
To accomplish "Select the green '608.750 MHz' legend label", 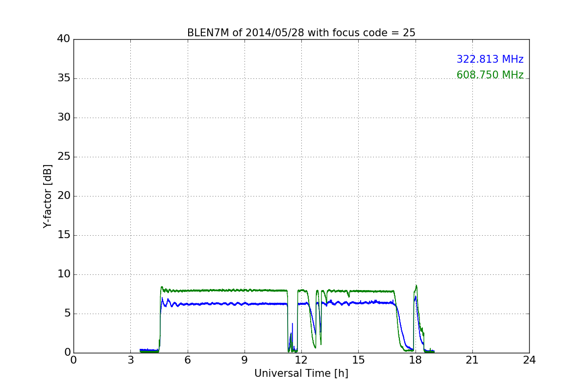I will 490,75.
